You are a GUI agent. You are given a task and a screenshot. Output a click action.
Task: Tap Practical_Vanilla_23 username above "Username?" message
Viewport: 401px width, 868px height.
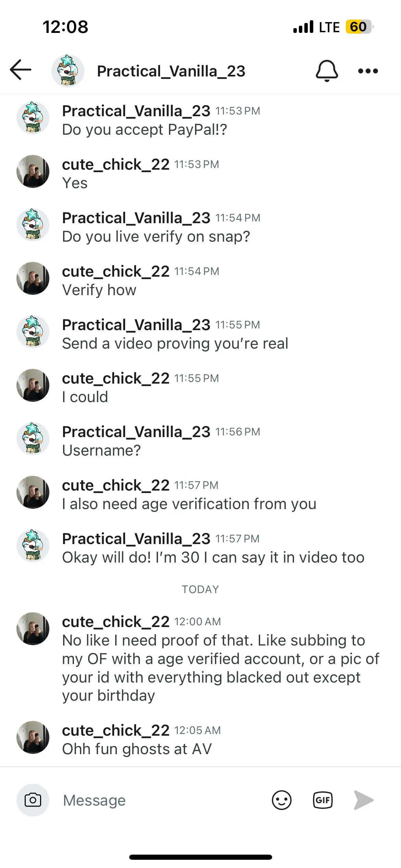[x=136, y=432]
